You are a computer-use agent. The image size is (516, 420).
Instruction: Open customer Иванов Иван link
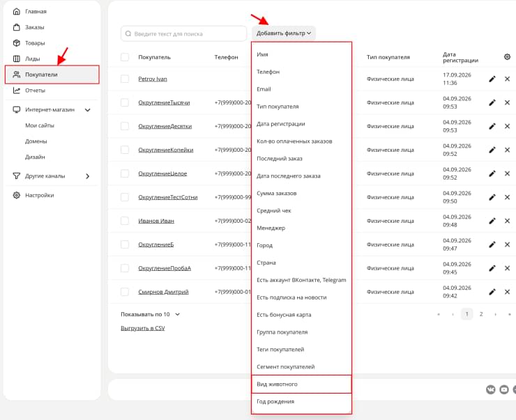tap(156, 221)
